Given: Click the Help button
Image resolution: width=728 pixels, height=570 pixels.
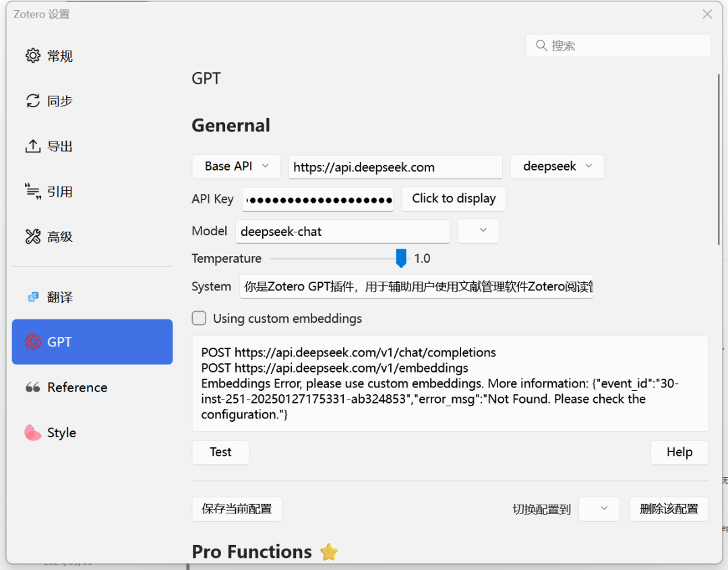Looking at the screenshot, I should pos(679,452).
